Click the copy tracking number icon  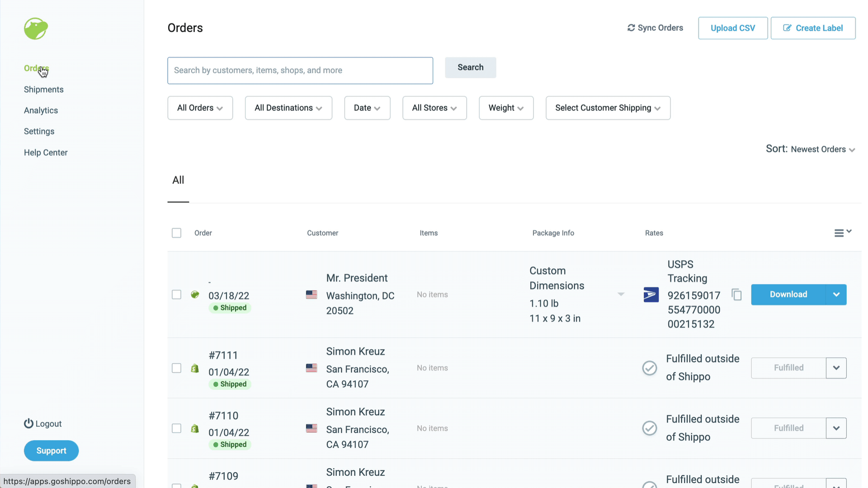click(736, 294)
